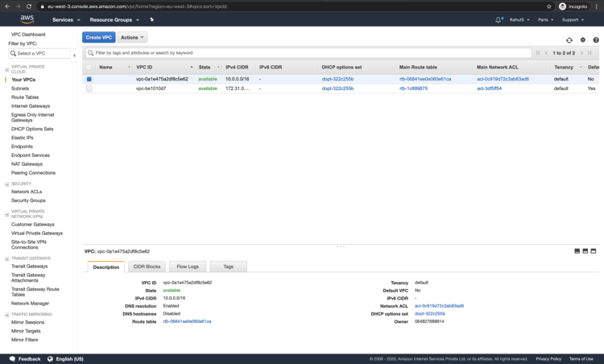
Task: Click the search magnifier in filter bar
Action: (x=90, y=53)
